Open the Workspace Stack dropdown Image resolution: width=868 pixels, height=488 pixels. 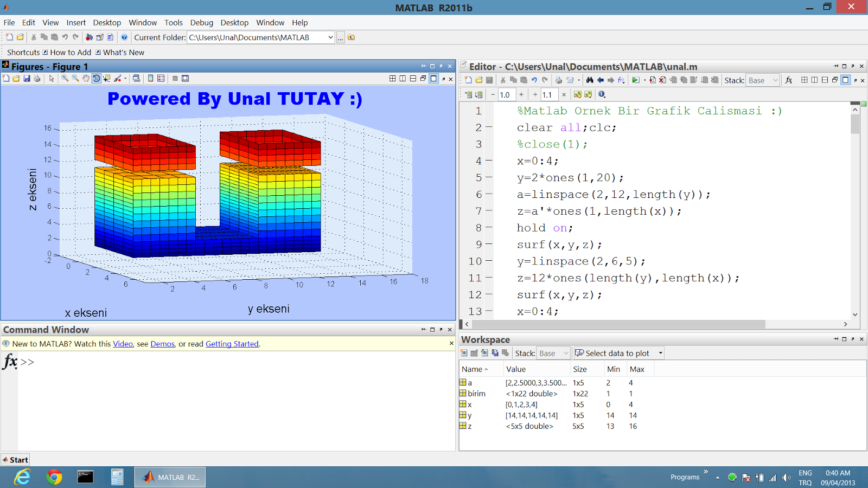coord(554,353)
